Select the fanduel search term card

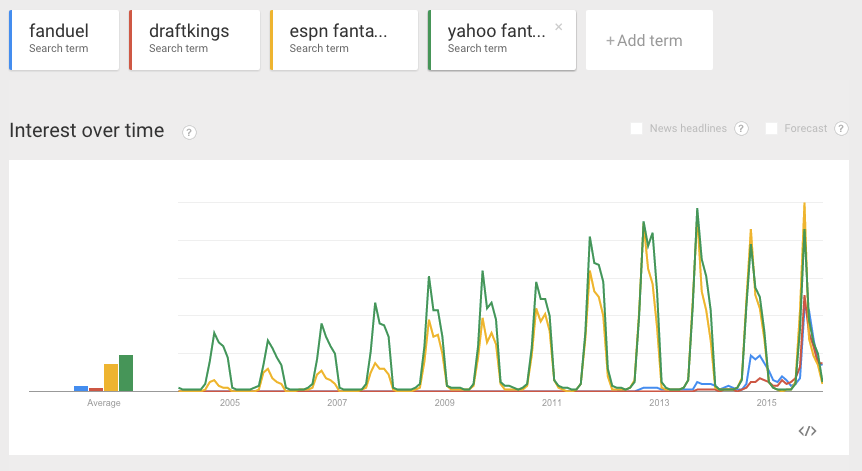click(64, 40)
